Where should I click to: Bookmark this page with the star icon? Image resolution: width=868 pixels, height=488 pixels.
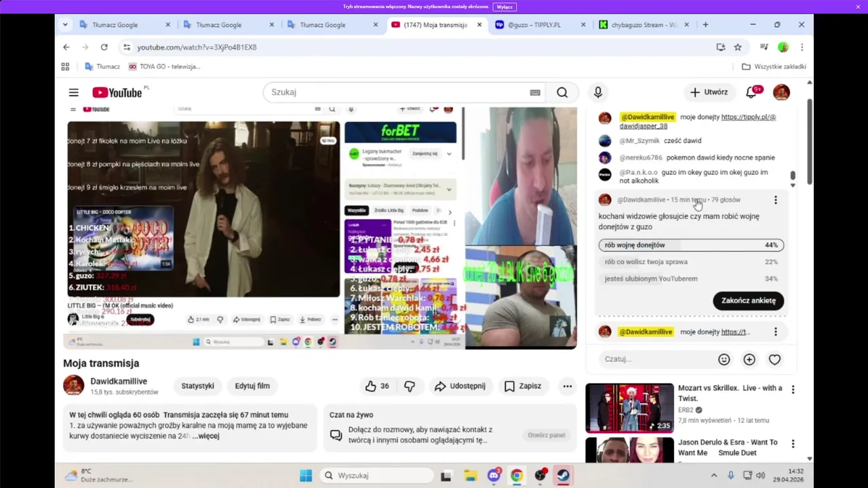click(x=738, y=47)
